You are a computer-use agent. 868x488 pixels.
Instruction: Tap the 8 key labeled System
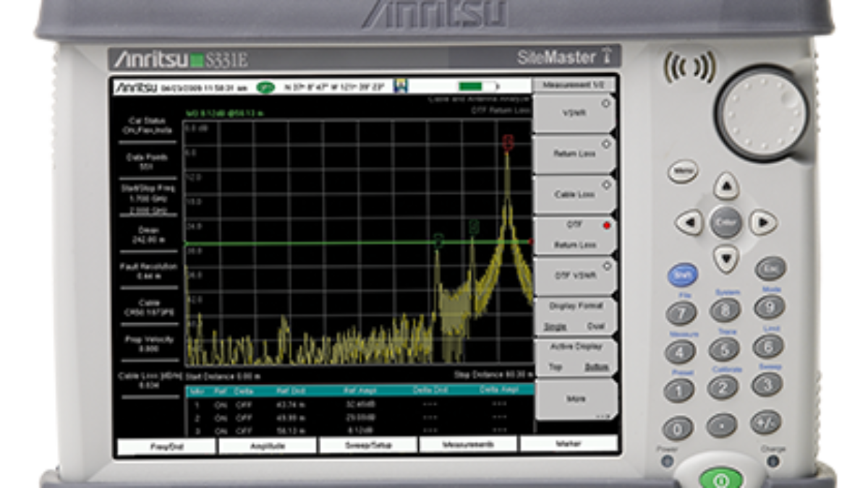pos(725,310)
